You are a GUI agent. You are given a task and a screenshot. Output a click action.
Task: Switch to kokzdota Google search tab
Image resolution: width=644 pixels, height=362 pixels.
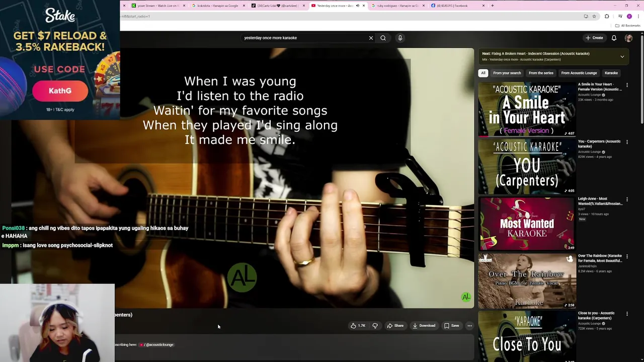coord(218,6)
